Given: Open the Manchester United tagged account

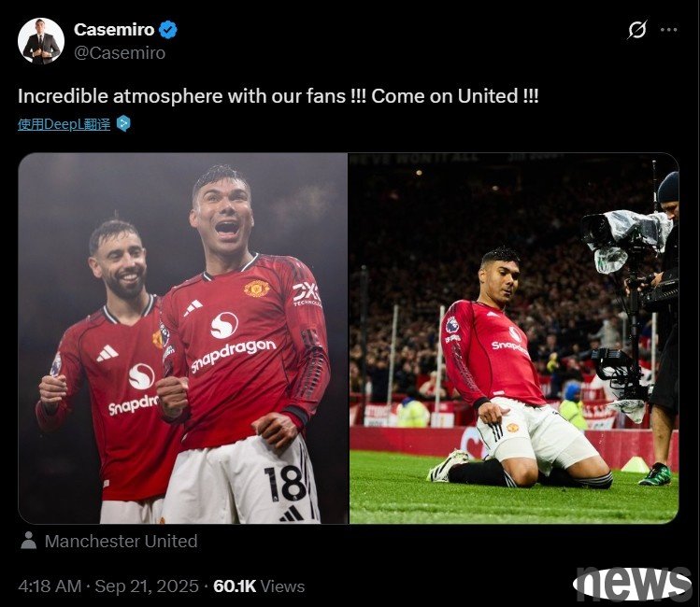Looking at the screenshot, I should [121, 541].
